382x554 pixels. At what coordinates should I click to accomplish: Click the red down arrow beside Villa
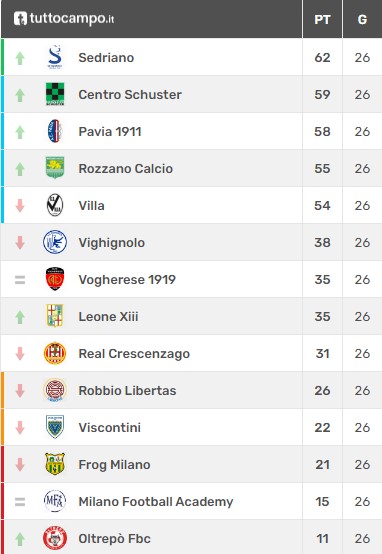(x=20, y=205)
